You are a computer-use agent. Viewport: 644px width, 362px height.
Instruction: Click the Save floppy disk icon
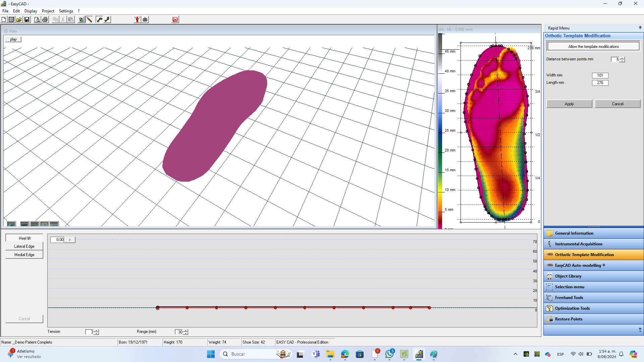pyautogui.click(x=27, y=19)
